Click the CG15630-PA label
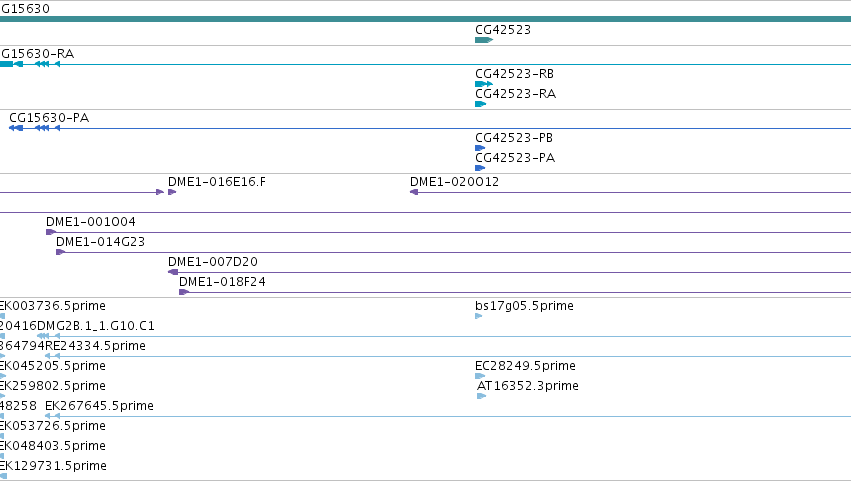This screenshot has height=481, width=851. pyautogui.click(x=49, y=118)
